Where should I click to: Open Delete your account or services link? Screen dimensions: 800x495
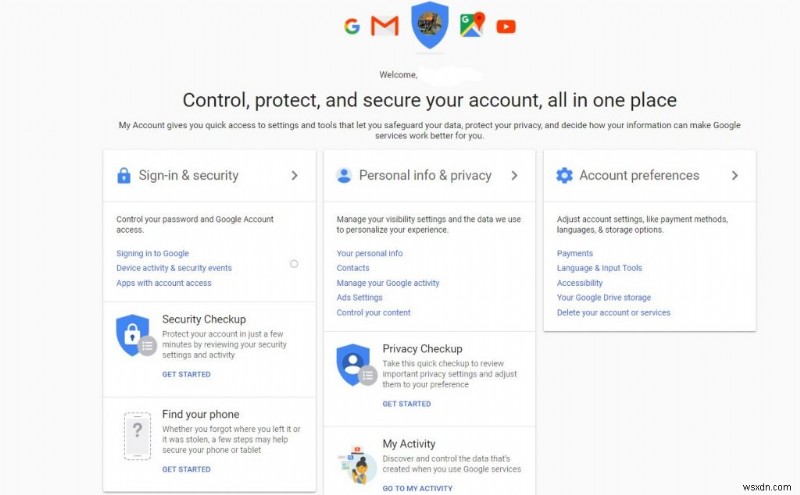point(613,313)
